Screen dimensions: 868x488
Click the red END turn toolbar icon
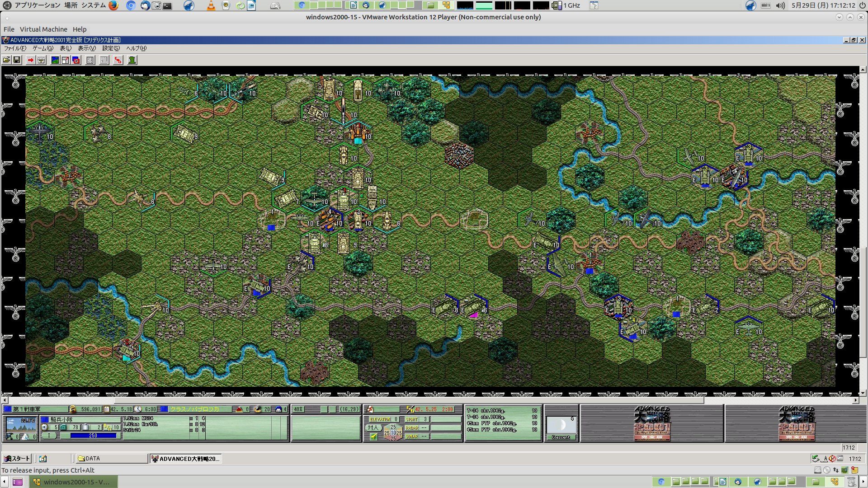coord(118,60)
